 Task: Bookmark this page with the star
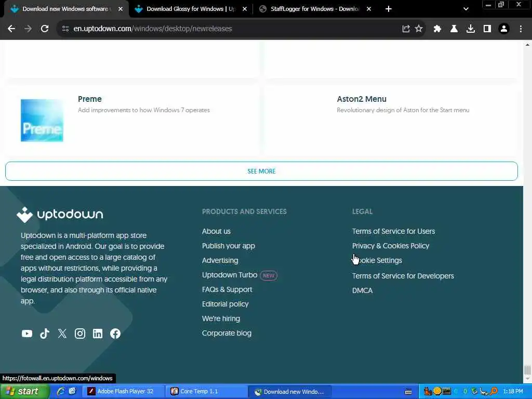click(x=419, y=29)
